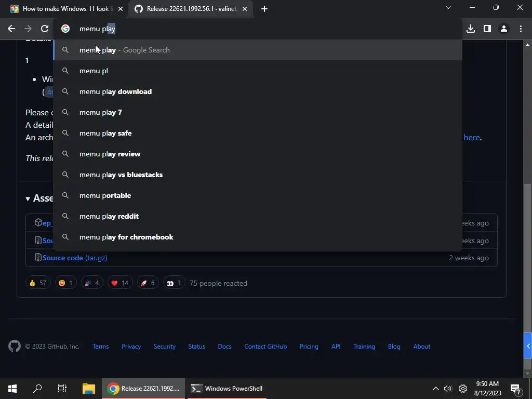Open the Windows Start menu
This screenshot has width=532, height=399.
click(12, 389)
